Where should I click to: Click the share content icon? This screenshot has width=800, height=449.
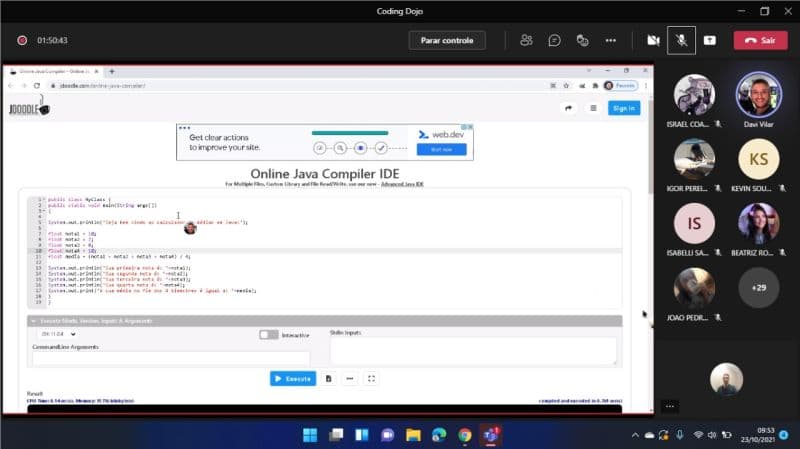tap(710, 40)
